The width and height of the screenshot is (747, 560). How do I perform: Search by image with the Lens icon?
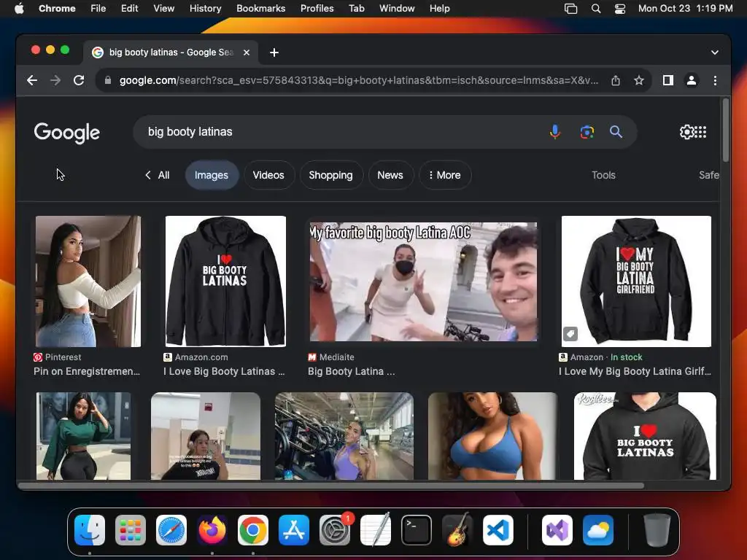[x=587, y=132]
